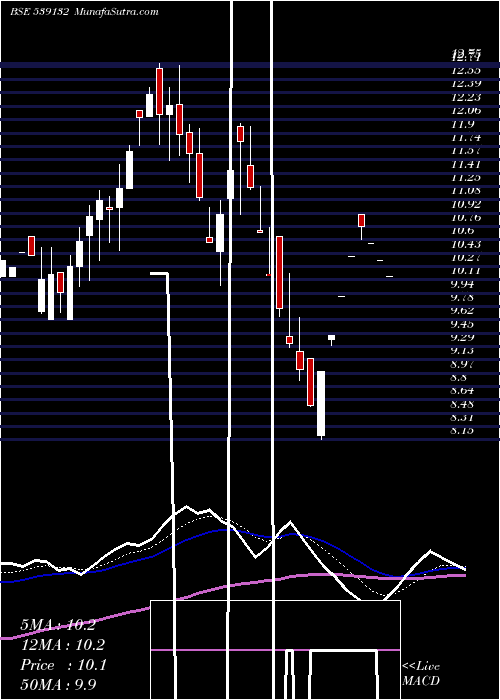Select the 9.29 price axis label
The image size is (500, 700).
pos(462,338)
